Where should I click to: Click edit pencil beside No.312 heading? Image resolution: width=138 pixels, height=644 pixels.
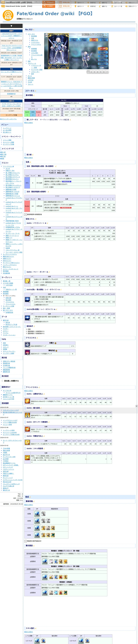[x=34, y=30]
